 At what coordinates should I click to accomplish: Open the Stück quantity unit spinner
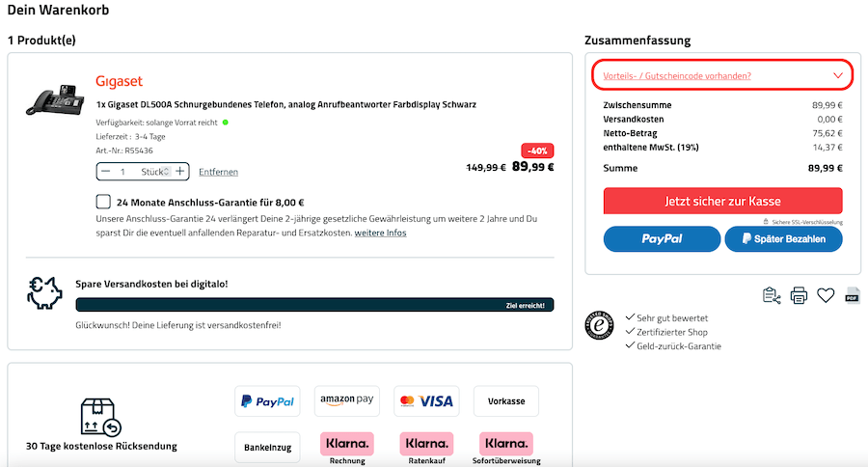[x=167, y=172]
